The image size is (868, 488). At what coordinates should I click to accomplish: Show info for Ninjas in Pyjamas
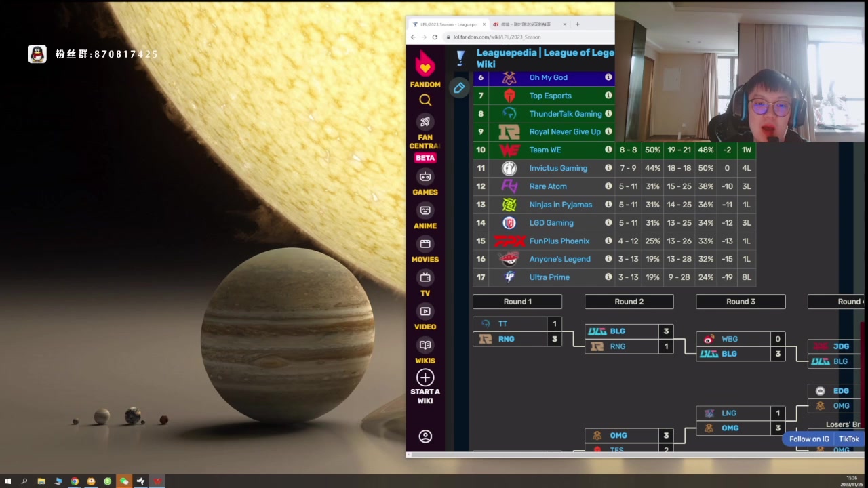[608, 204]
